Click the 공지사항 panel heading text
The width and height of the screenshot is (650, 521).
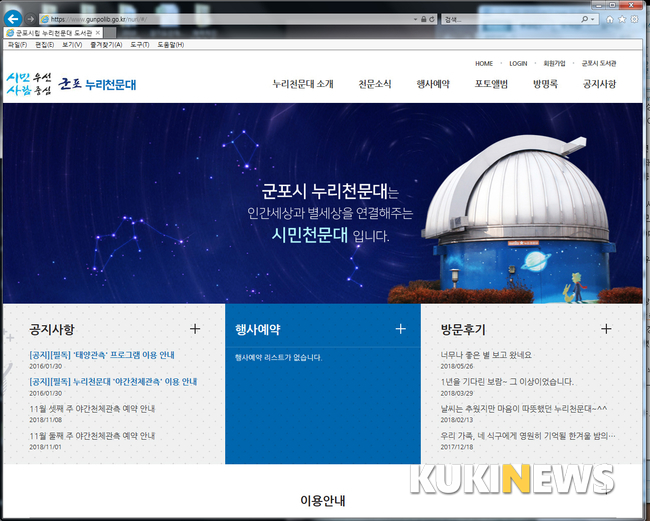pos(52,330)
